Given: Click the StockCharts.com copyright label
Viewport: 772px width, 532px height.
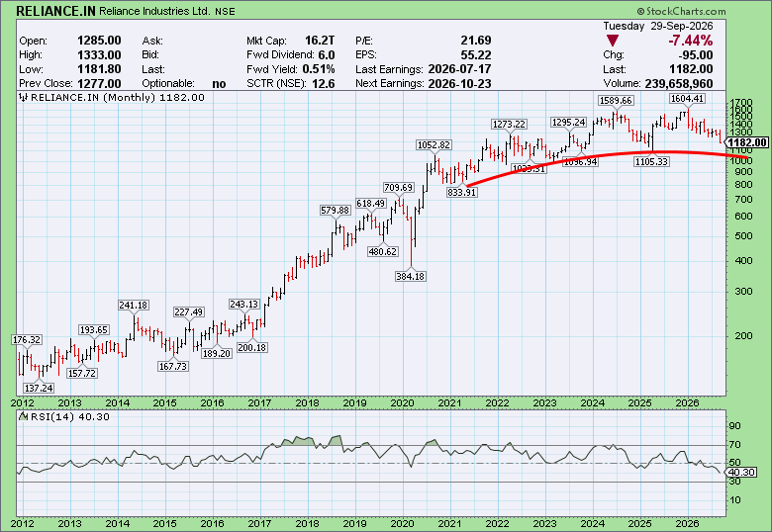Looking at the screenshot, I should (x=681, y=11).
